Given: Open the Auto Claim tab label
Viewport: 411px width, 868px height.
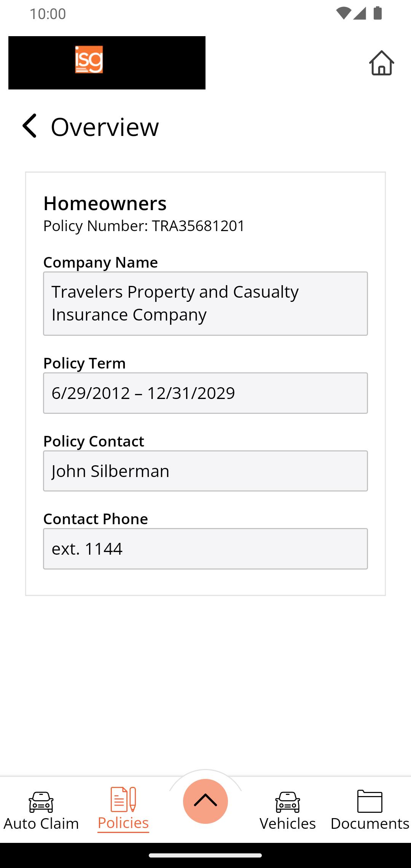Looking at the screenshot, I should pyautogui.click(x=41, y=823).
